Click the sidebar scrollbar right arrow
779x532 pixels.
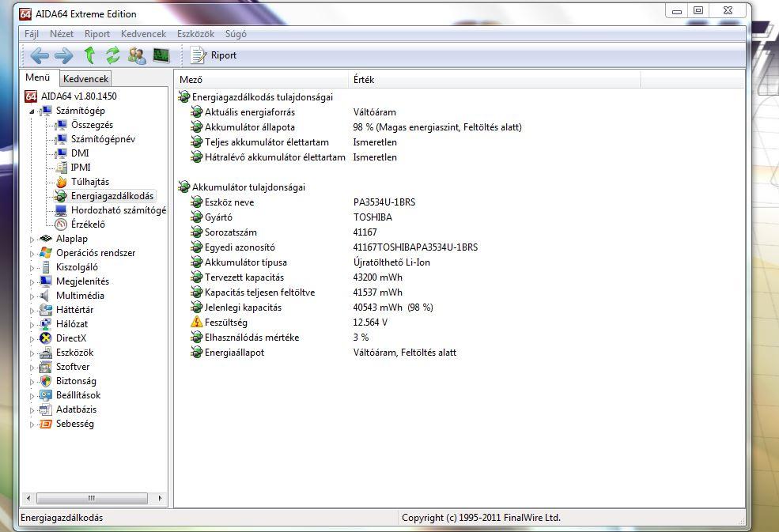click(160, 498)
